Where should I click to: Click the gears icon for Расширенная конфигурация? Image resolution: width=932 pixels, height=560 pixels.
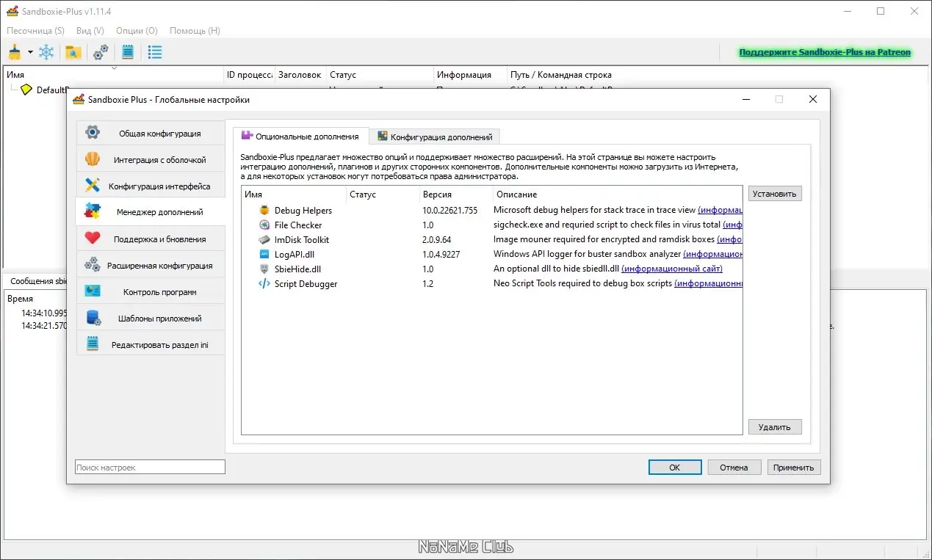pyautogui.click(x=93, y=265)
